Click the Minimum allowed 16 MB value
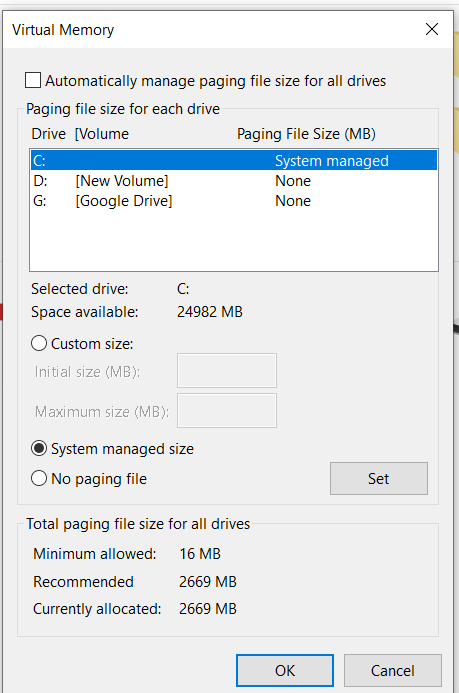 coord(200,554)
